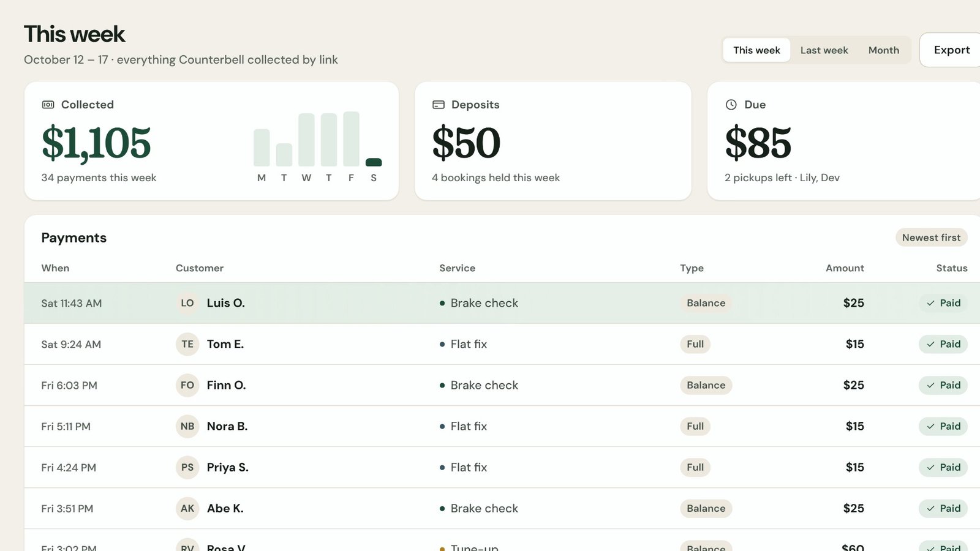The image size is (980, 551).
Task: Click Abe K. avatar AK
Action: (x=187, y=508)
